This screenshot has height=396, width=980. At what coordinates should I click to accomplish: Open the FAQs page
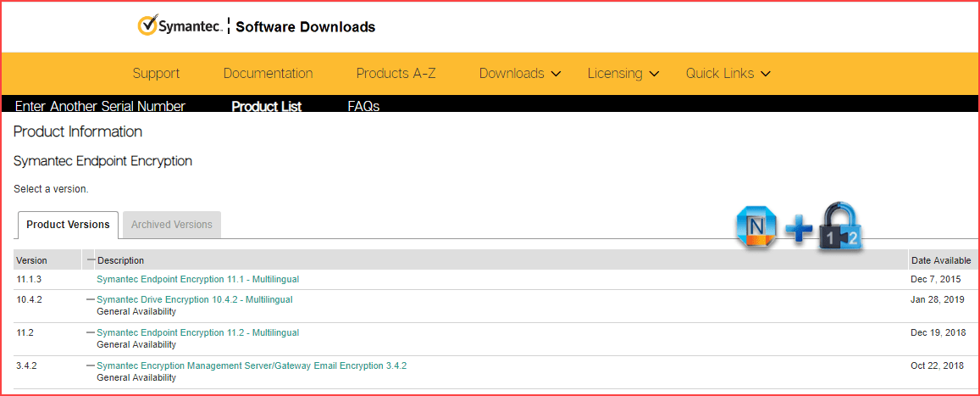point(363,106)
